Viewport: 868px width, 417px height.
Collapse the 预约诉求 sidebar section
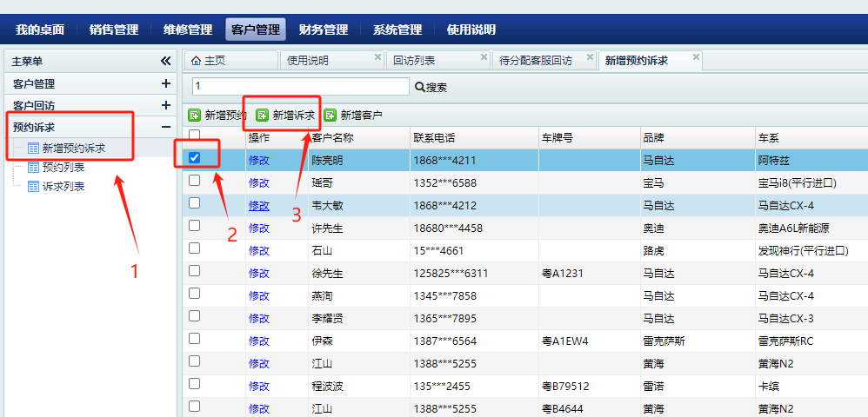[x=166, y=127]
